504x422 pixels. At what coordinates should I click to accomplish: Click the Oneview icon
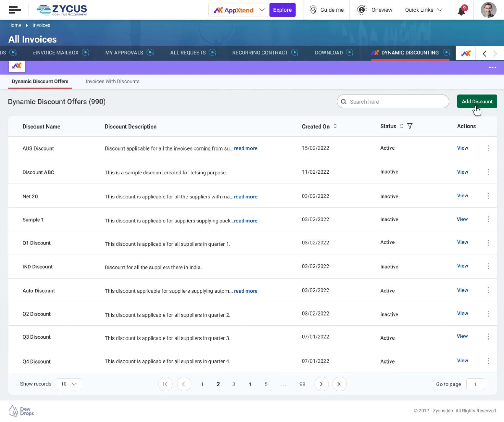coord(362,10)
